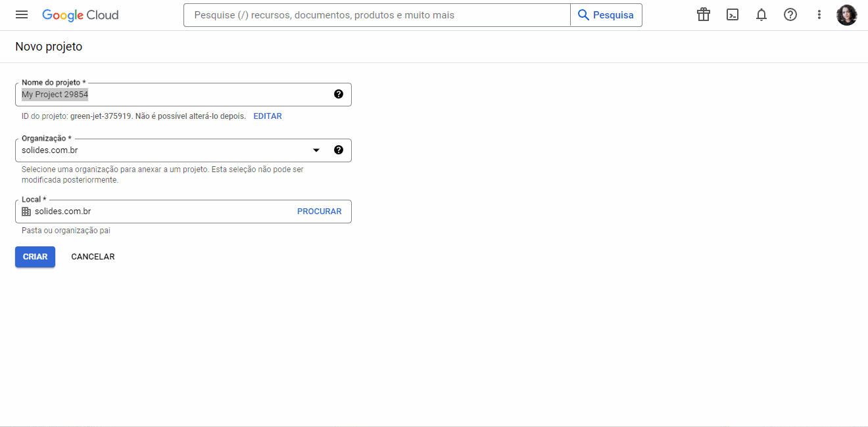Click the Google Cloud logo
The width and height of the screenshot is (868, 427).
(x=80, y=15)
